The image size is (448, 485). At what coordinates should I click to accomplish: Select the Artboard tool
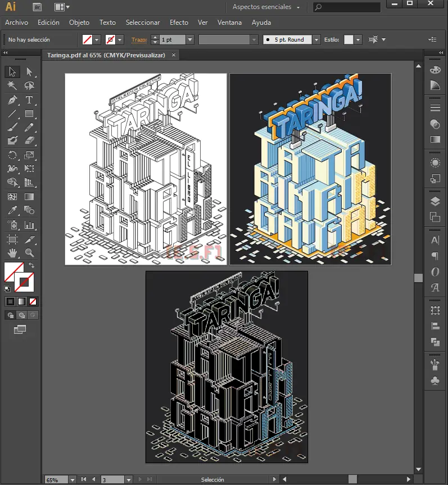tap(12, 239)
